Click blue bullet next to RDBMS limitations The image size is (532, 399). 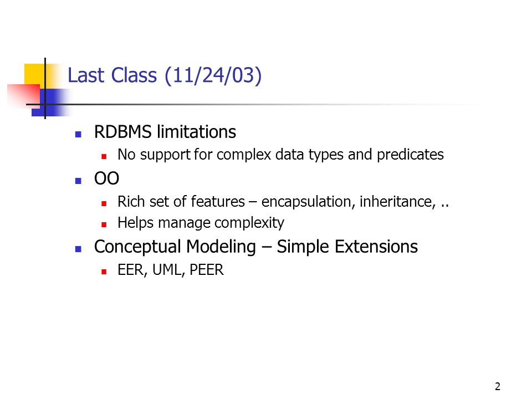pos(78,134)
